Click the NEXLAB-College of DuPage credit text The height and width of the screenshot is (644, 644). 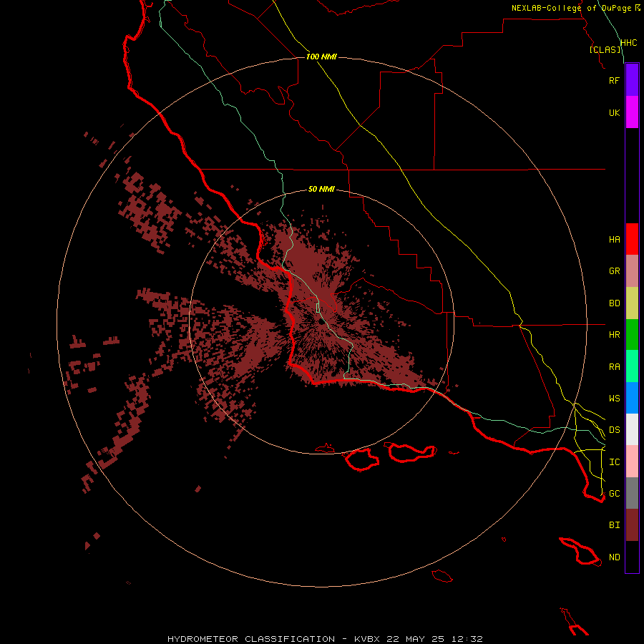pos(571,8)
